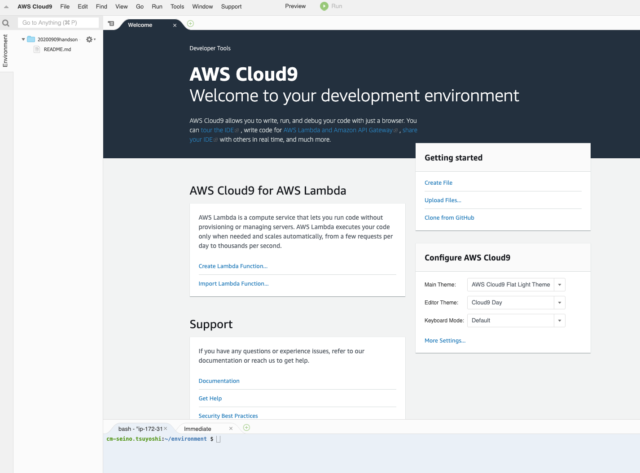Add a new editor tab with plus icon
This screenshot has height=473, width=640.
coord(190,24)
